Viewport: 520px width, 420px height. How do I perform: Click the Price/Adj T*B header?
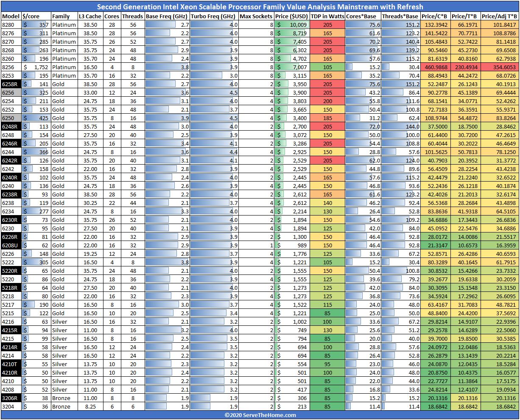[x=500, y=16]
